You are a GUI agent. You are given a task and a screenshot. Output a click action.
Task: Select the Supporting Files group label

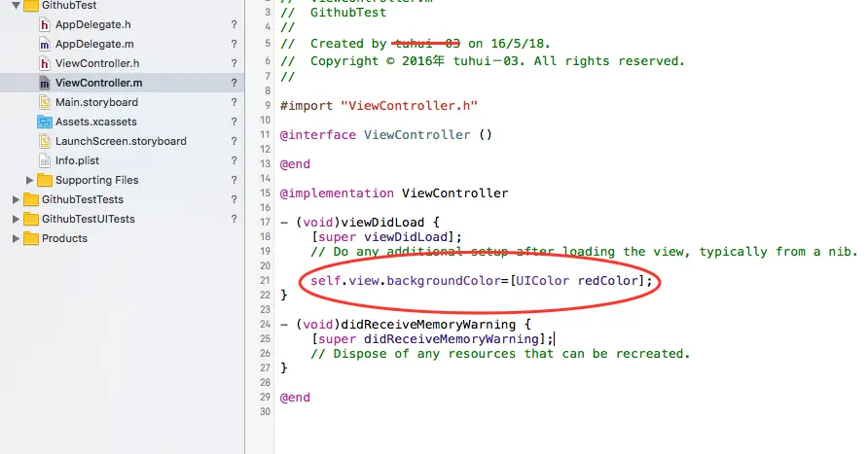coord(97,180)
